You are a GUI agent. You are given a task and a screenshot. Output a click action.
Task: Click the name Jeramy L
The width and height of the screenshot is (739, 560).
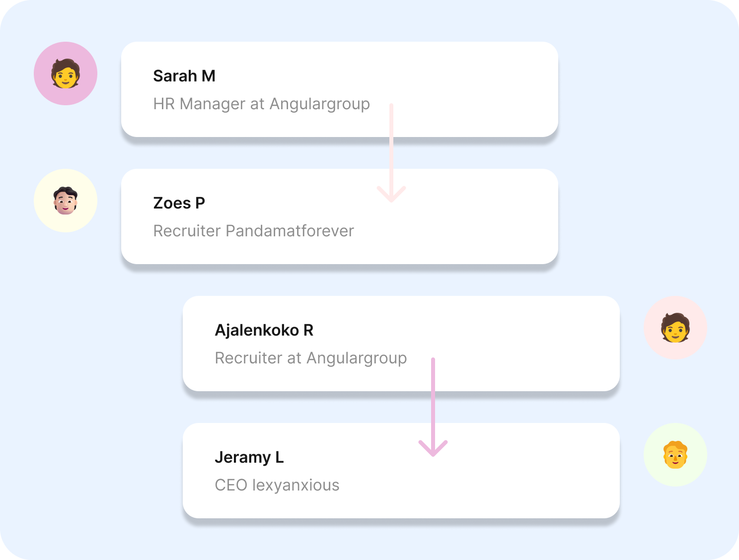249,457
